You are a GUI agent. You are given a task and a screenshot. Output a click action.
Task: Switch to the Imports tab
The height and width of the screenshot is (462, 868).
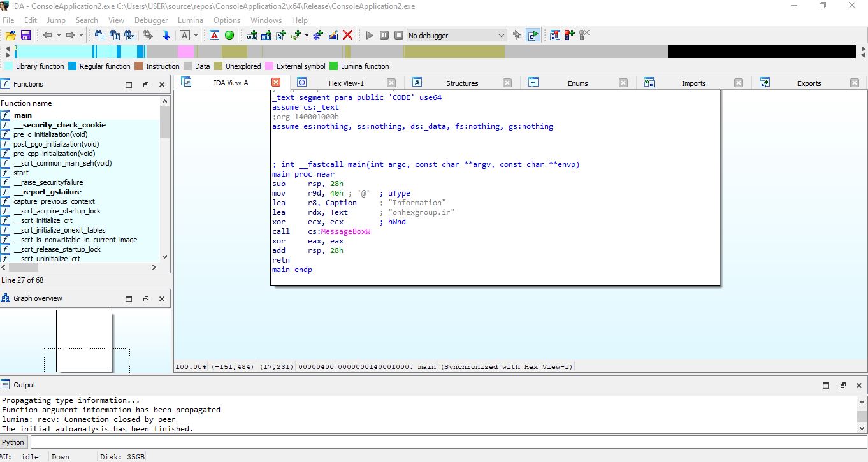[693, 83]
